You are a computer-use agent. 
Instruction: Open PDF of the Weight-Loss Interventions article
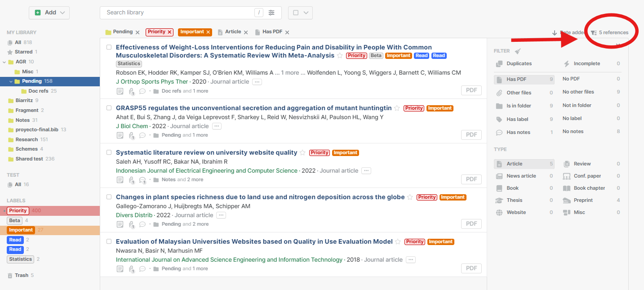tap(471, 90)
